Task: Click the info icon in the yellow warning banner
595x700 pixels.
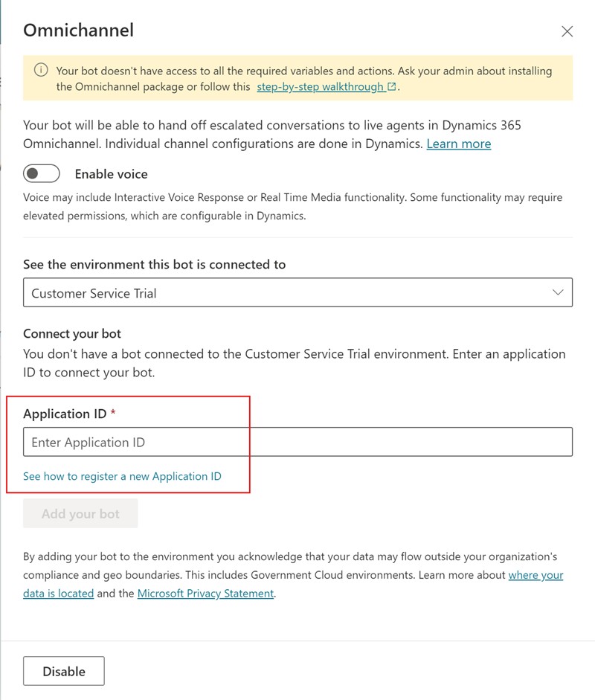Action: pyautogui.click(x=41, y=70)
